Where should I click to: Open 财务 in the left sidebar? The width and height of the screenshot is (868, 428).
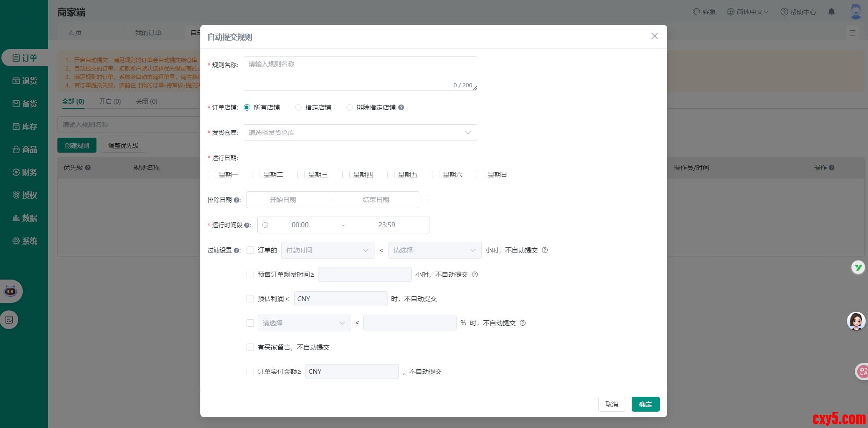25,172
